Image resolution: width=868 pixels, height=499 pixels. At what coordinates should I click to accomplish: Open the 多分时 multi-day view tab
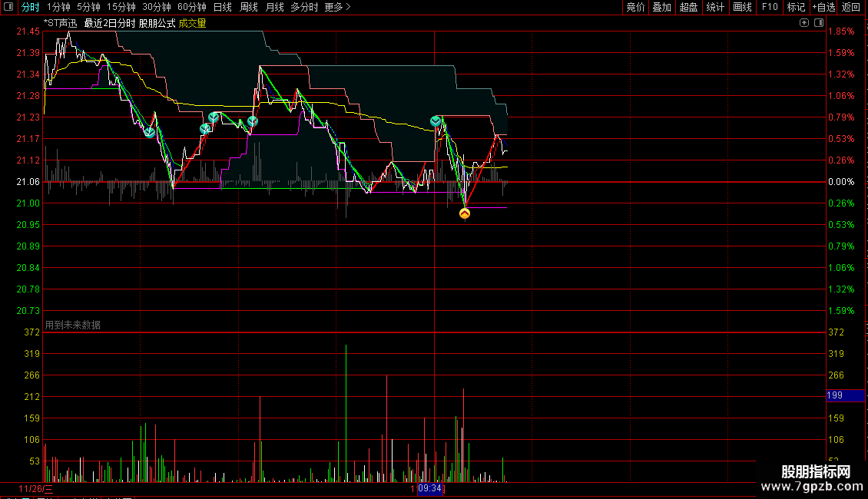click(304, 7)
